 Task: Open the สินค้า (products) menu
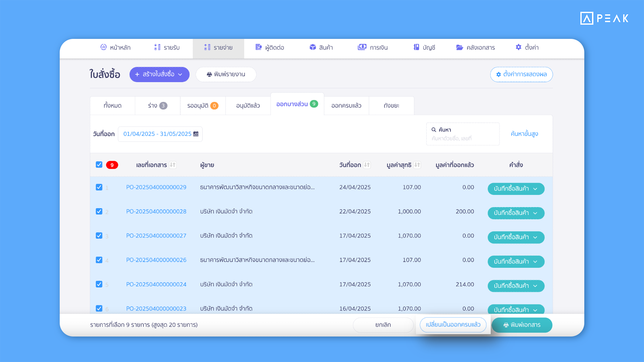[321, 48]
